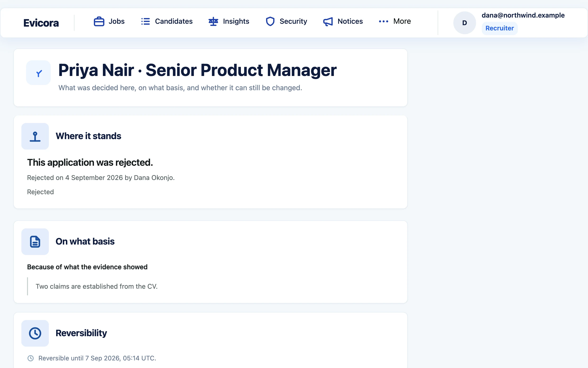
Task: Click 'Rejected on 4 September 2026' line
Action: 101,178
